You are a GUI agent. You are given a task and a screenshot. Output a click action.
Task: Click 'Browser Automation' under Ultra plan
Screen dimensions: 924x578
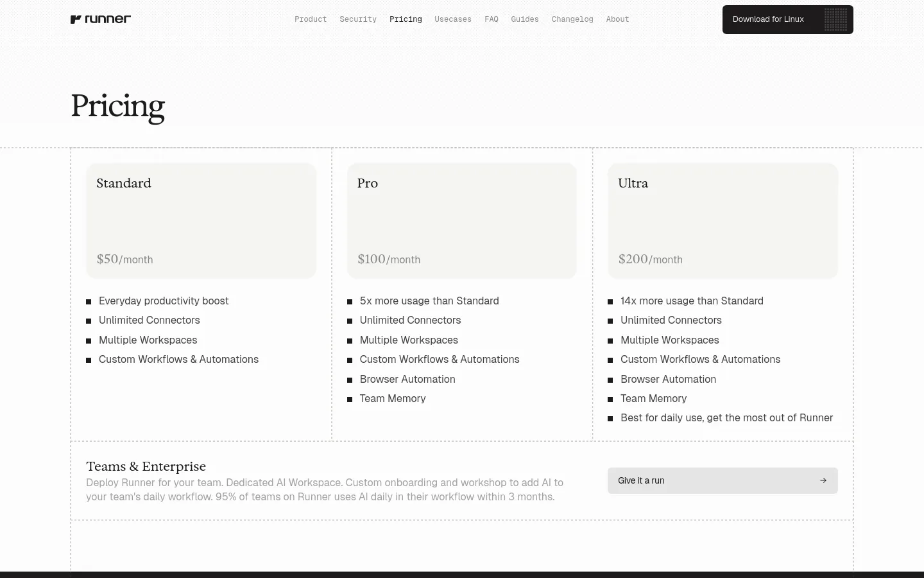668,379
